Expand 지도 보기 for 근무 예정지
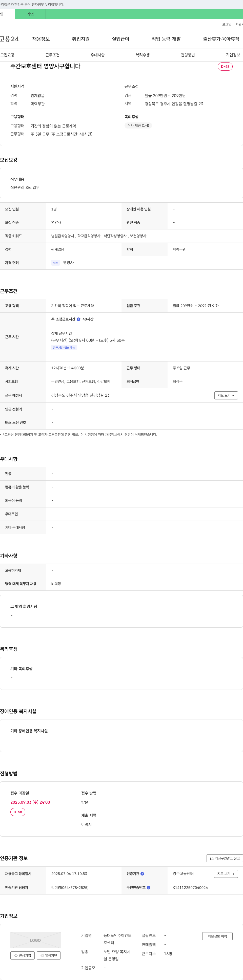 pyautogui.click(x=226, y=395)
